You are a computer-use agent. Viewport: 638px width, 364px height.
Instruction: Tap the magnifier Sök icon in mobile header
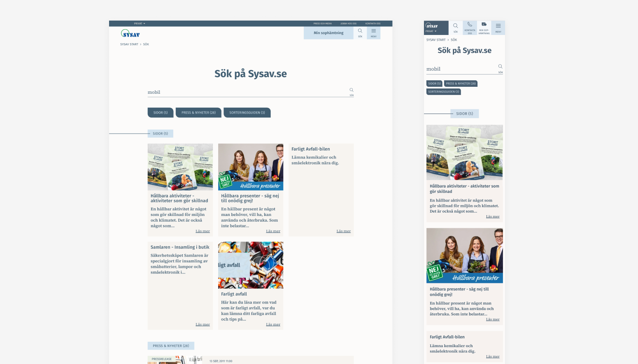pyautogui.click(x=455, y=27)
